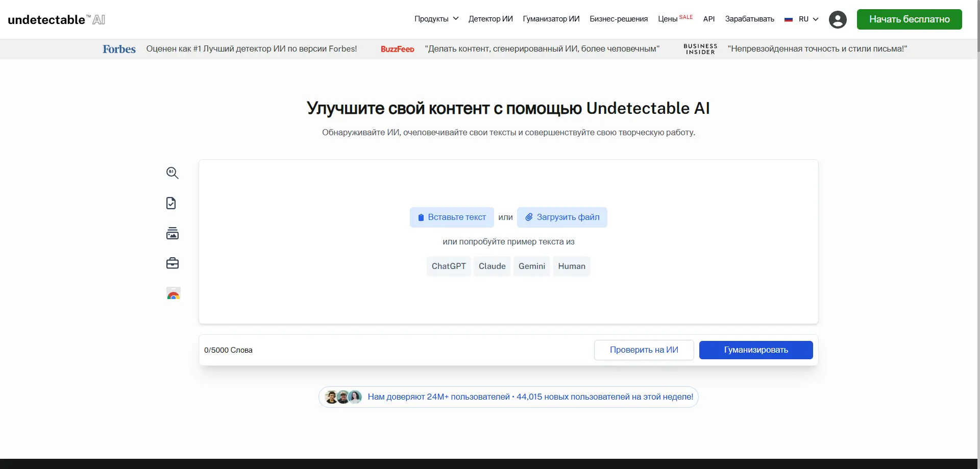This screenshot has height=469, width=980.
Task: Click the Chrome extension sidebar icon
Action: [174, 293]
